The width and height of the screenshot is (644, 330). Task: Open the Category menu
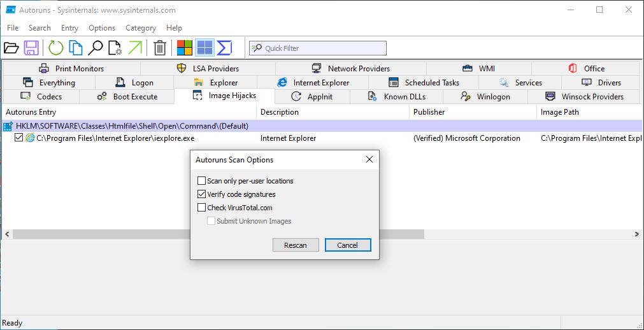tap(141, 28)
